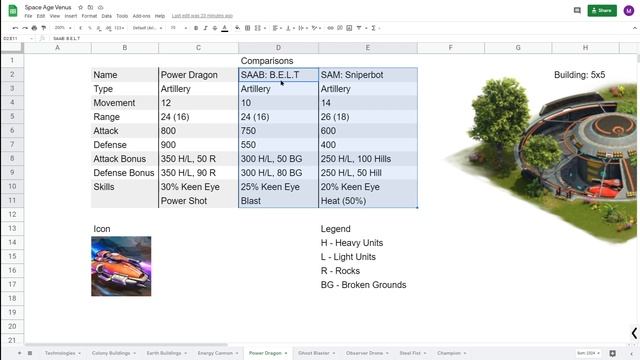Open the Google Sheets home icon

(13, 11)
